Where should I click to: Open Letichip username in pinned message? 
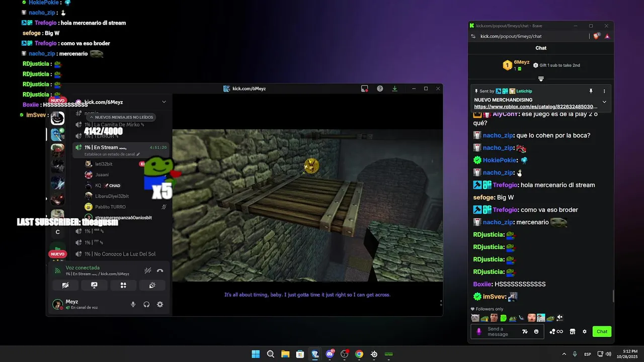click(x=524, y=91)
